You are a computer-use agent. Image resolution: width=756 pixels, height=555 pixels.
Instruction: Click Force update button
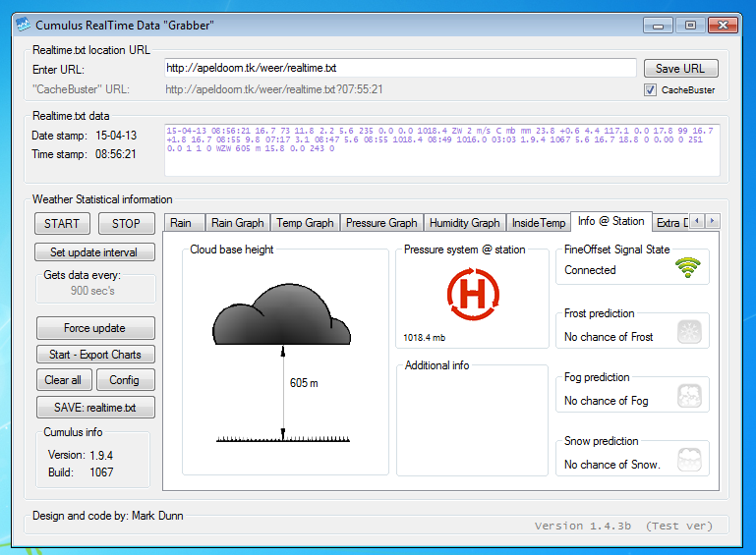pyautogui.click(x=95, y=328)
